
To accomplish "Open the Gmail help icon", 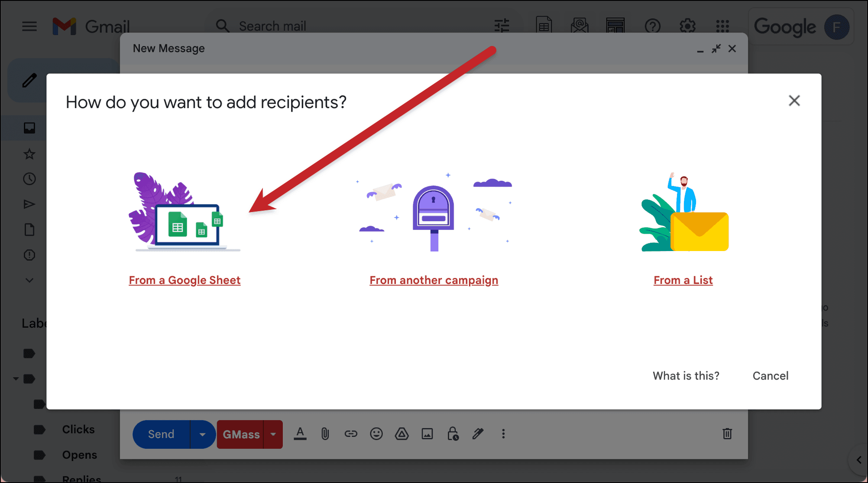I will pos(653,26).
